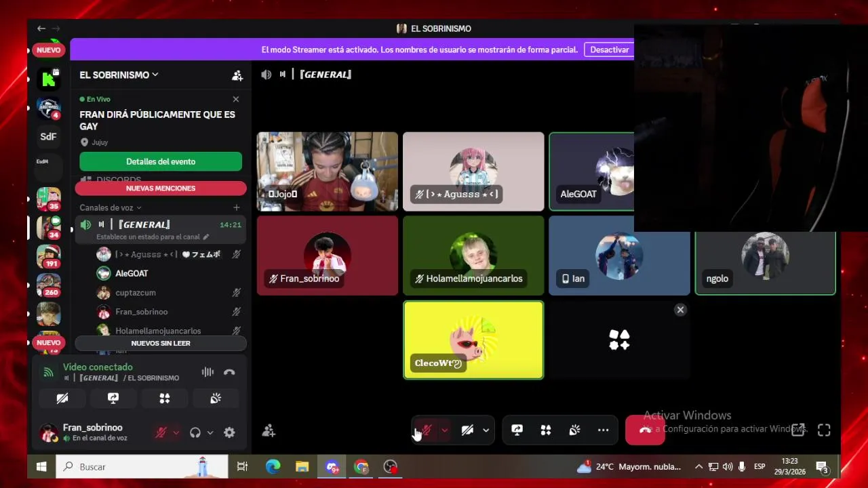The width and height of the screenshot is (868, 488).
Task: Focus the Agusss participant tile
Action: [x=473, y=171]
